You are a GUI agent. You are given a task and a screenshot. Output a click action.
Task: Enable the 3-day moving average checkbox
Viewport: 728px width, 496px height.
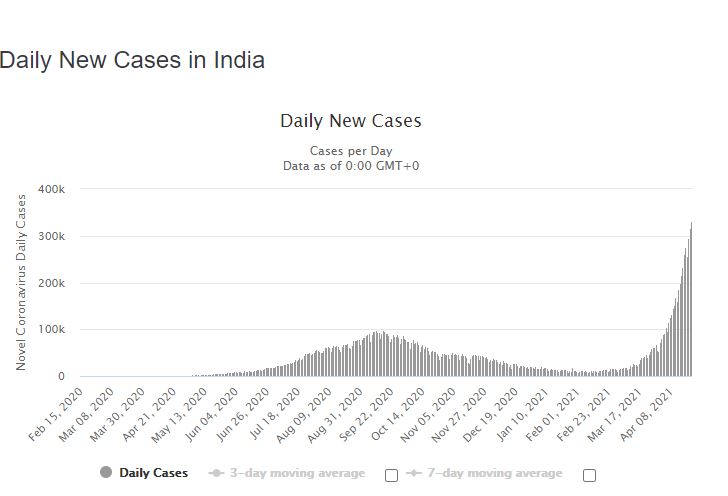tap(391, 475)
